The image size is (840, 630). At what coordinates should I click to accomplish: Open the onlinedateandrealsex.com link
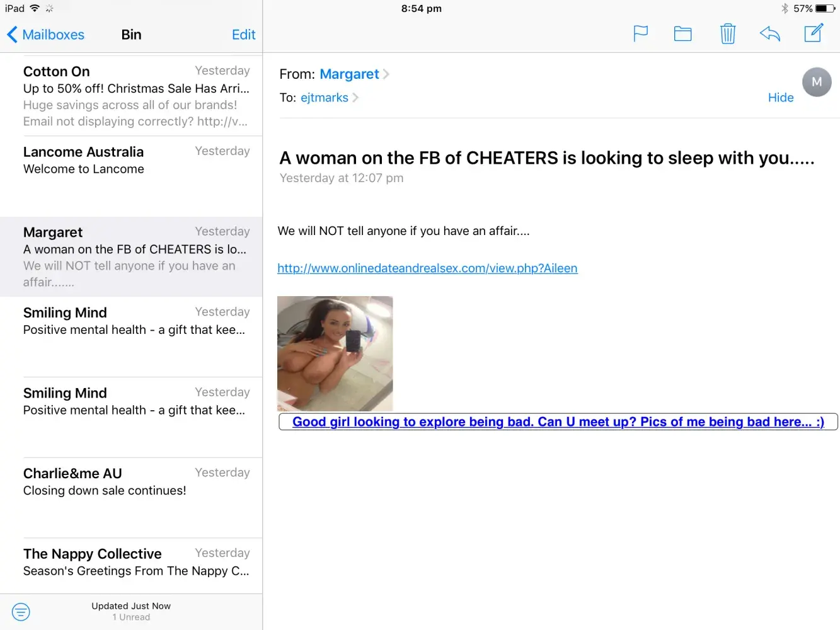(x=427, y=268)
